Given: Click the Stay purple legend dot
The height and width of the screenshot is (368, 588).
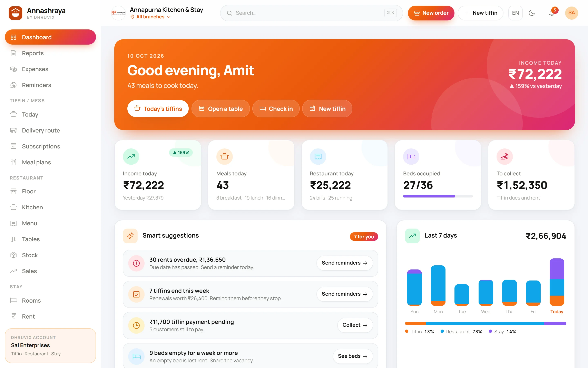Looking at the screenshot, I should 490,331.
